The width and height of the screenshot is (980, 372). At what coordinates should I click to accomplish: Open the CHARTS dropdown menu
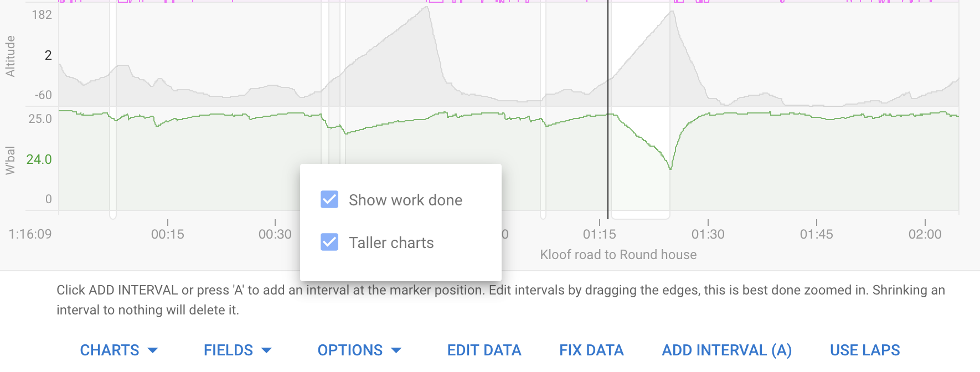click(119, 350)
